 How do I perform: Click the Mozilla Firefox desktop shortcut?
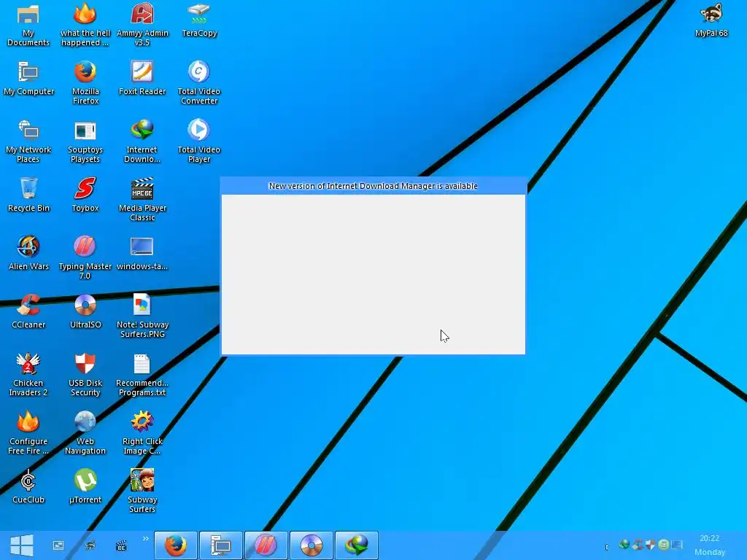pyautogui.click(x=85, y=83)
